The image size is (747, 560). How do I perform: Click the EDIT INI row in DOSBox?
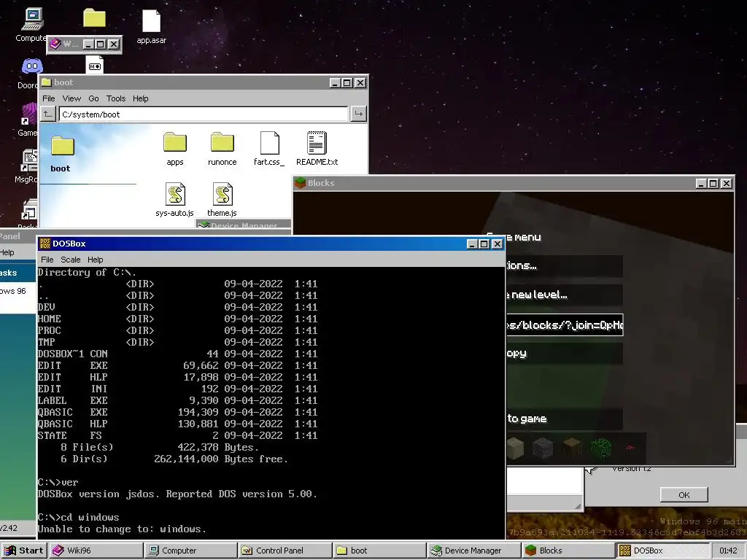point(178,389)
